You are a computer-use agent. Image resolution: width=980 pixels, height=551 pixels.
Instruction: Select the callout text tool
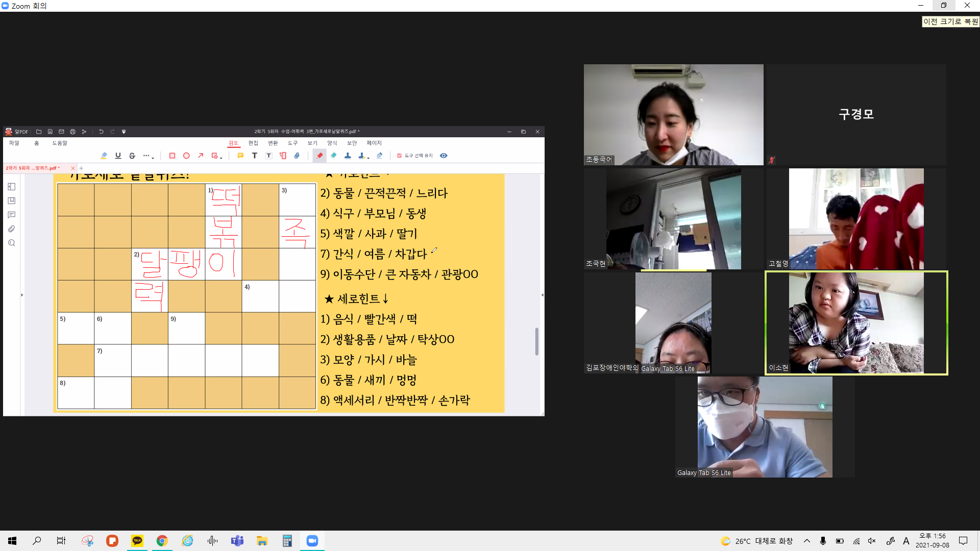(x=283, y=156)
